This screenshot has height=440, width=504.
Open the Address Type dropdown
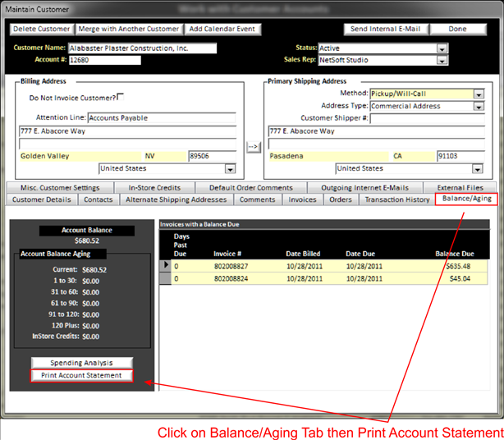coord(479,106)
